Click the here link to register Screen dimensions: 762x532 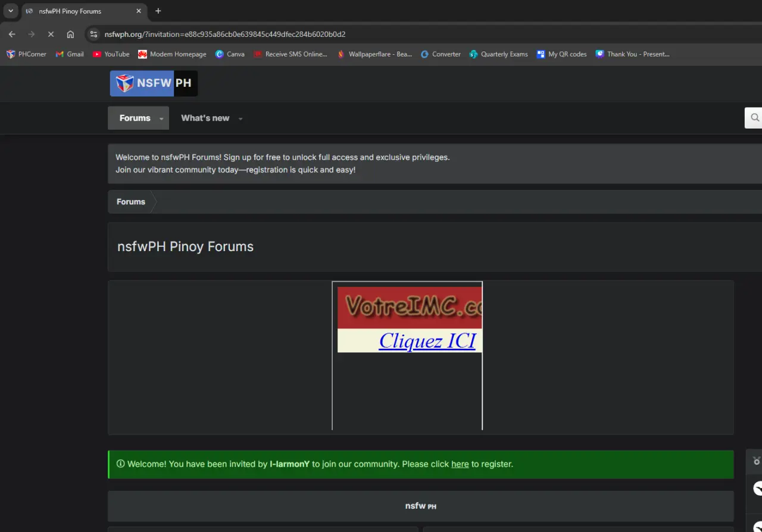tap(460, 464)
